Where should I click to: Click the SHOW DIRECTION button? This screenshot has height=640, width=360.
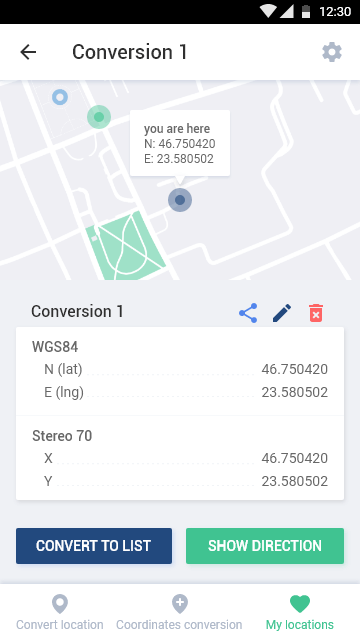[265, 546]
